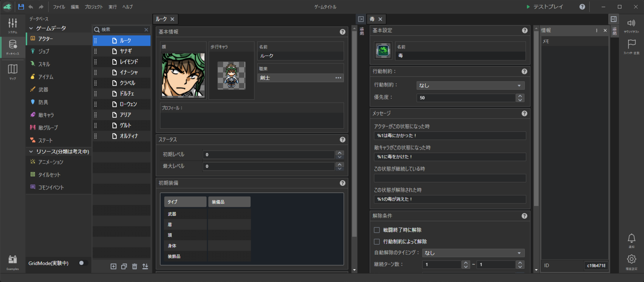644x282 pixels.
Task: Open the 行動制約 dropdown
Action: pyautogui.click(x=470, y=85)
